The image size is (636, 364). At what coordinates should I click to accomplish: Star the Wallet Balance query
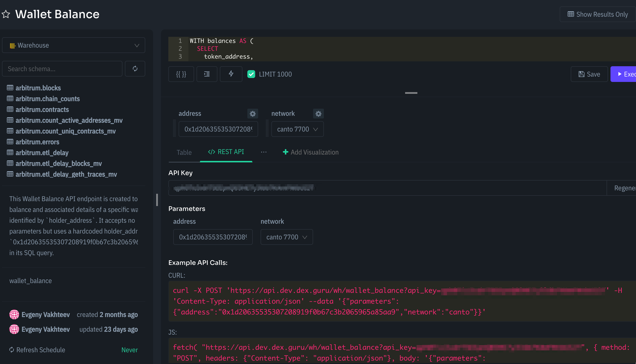(x=6, y=14)
